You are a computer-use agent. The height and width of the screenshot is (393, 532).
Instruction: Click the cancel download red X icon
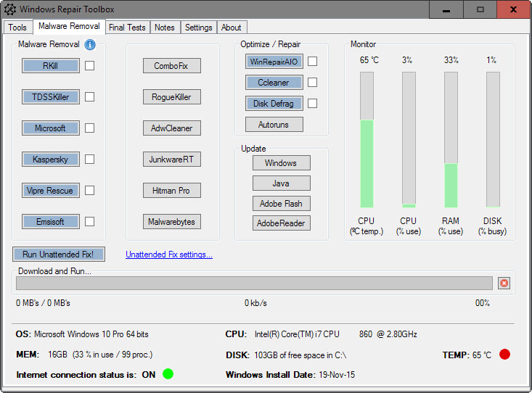coord(504,283)
